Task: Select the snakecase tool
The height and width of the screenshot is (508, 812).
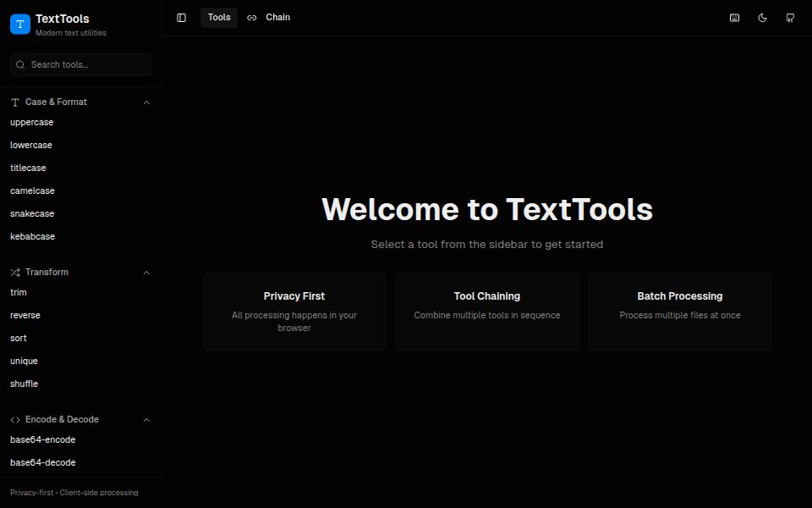Action: pos(32,213)
